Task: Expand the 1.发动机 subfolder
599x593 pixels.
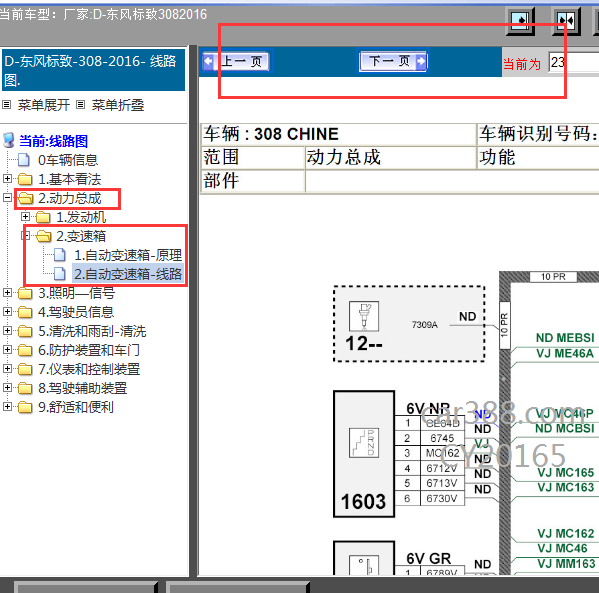Action: pyautogui.click(x=25, y=217)
